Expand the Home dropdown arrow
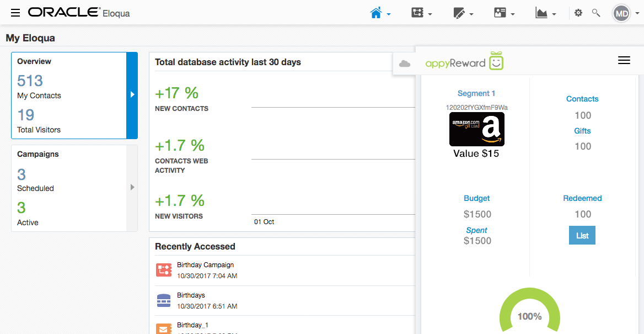644x334 pixels. (389, 14)
